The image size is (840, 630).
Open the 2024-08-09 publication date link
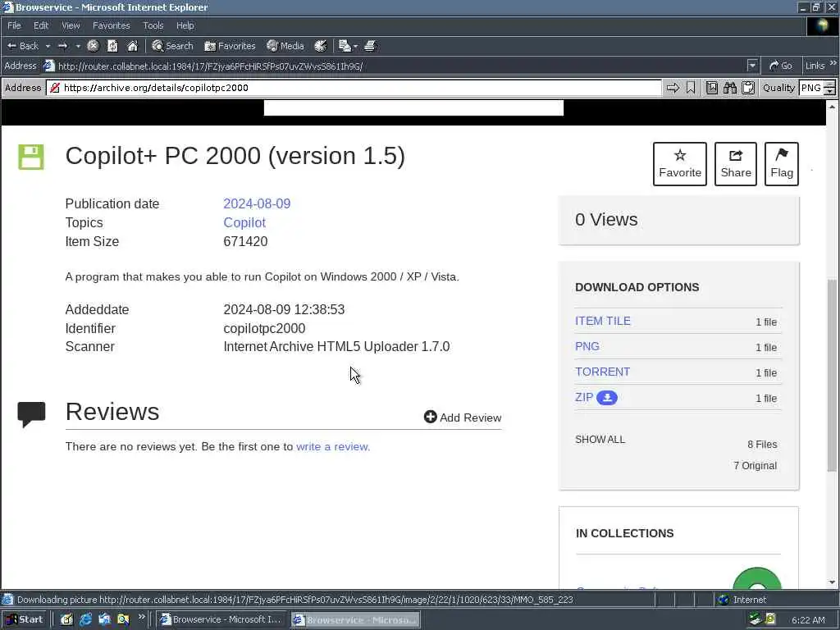point(257,203)
